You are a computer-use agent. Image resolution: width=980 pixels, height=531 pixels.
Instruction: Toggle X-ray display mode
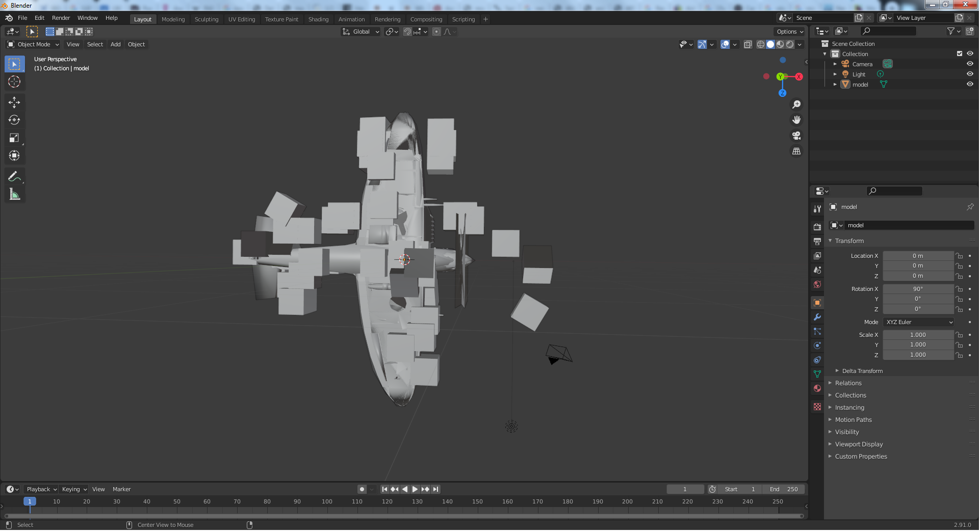749,45
